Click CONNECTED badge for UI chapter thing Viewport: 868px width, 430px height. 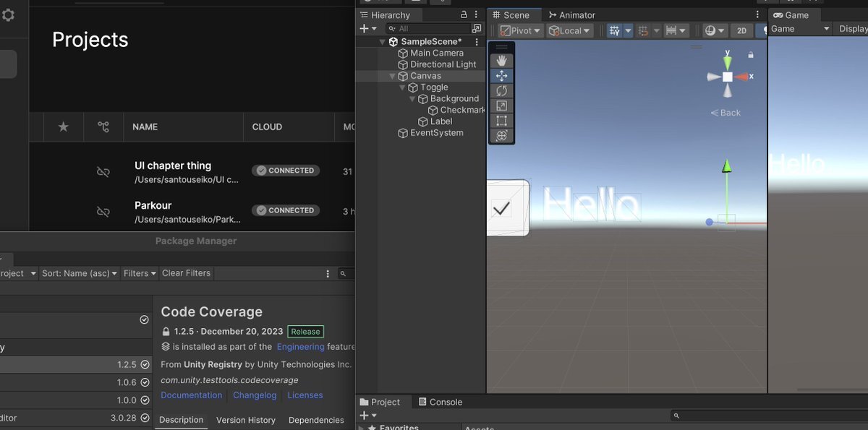tap(286, 171)
